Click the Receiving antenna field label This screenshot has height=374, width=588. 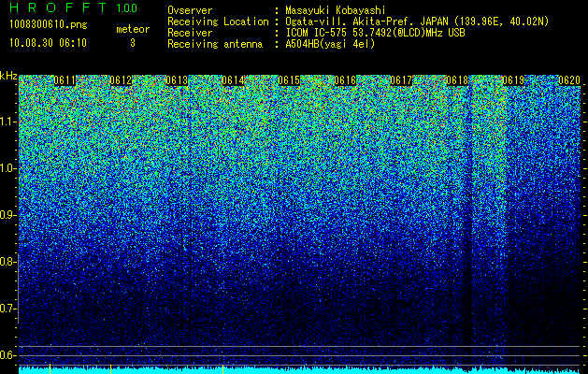tap(215, 44)
